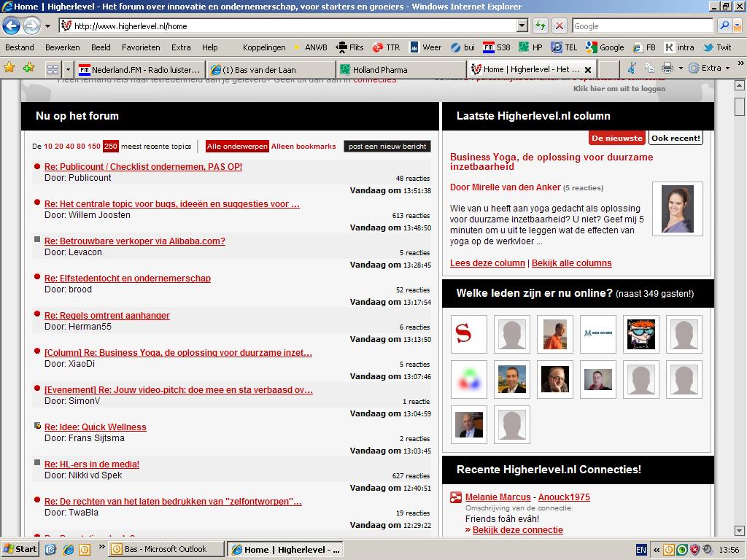Screen dimensions: 747x560
Task: Click the Flits bookmark in links bar
Action: (x=349, y=47)
